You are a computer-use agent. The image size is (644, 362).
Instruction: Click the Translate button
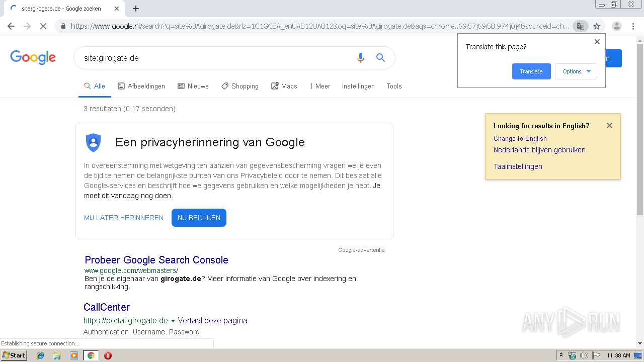(531, 71)
